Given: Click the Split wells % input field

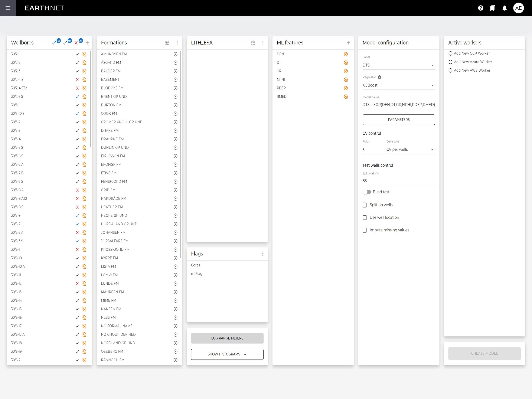Looking at the screenshot, I should [x=398, y=181].
